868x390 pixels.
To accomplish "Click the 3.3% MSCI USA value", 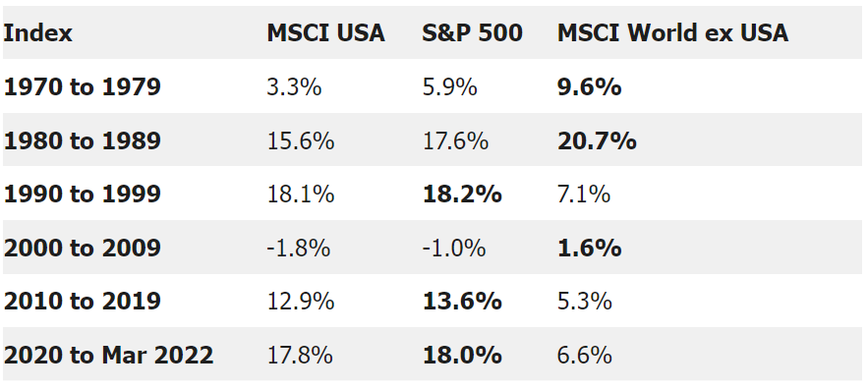I will [294, 86].
